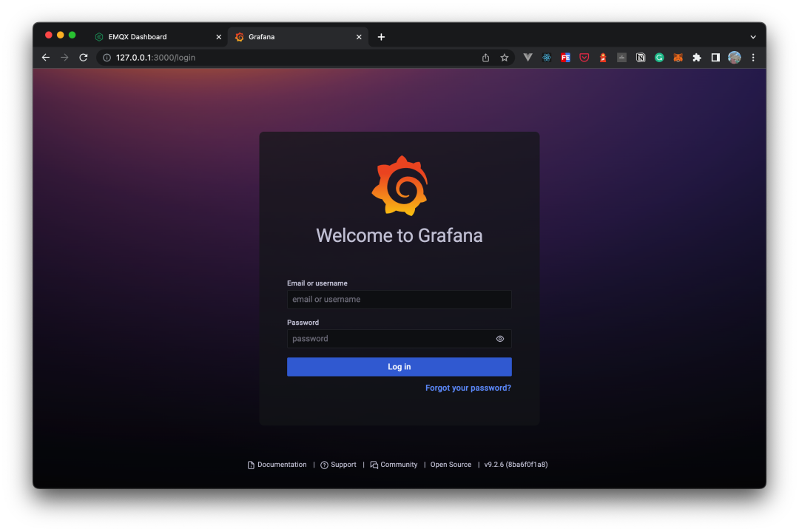
Task: Open the Lighthouse extension
Action: pos(603,58)
